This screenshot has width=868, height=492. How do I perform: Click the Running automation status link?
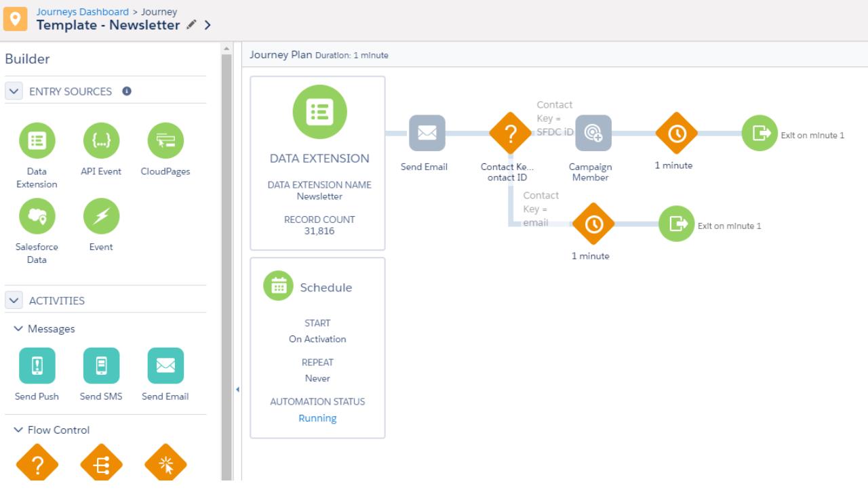317,417
